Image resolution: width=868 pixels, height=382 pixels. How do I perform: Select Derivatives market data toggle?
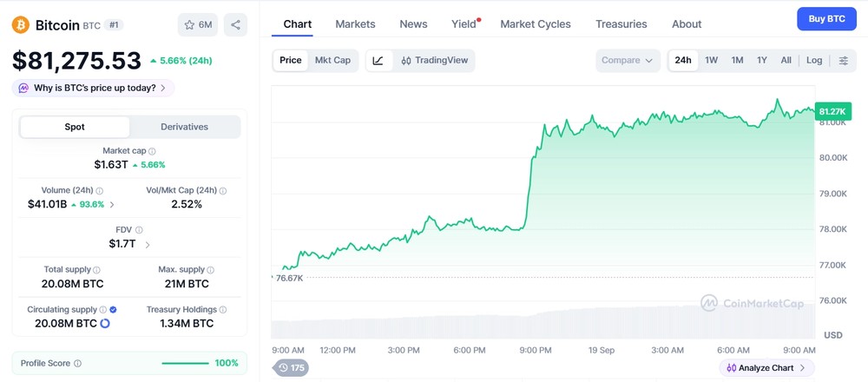pos(184,127)
